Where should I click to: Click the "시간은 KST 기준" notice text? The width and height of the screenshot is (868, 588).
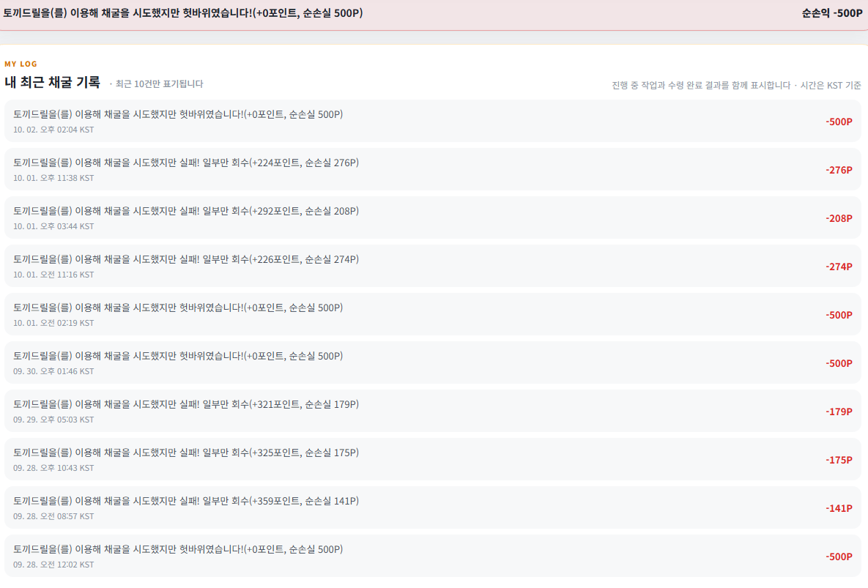[831, 85]
